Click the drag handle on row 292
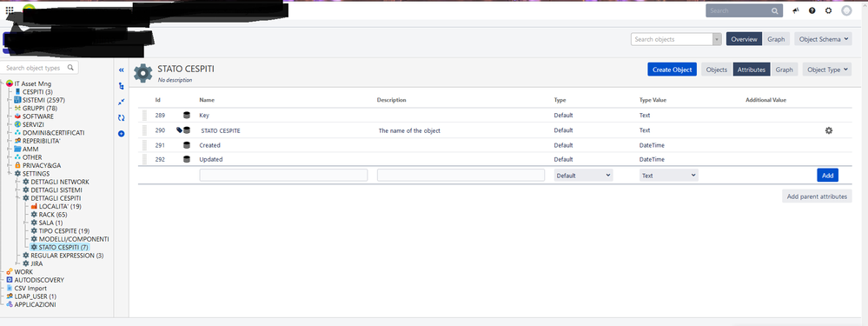Screen dimensions: 868x326 click(144, 159)
